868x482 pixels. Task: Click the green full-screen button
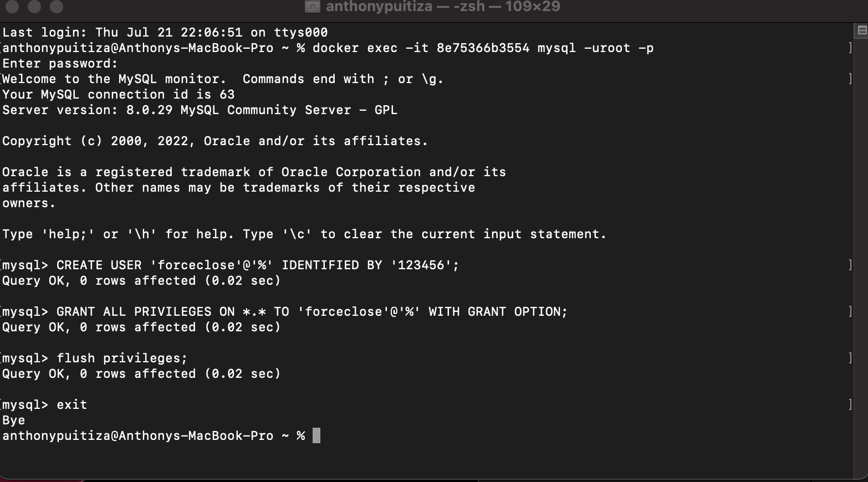tap(55, 7)
